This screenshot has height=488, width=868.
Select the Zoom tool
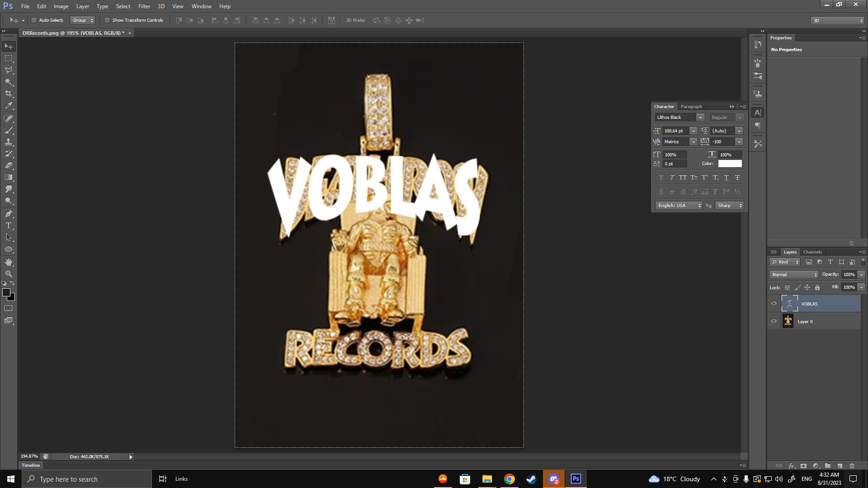coord(9,274)
